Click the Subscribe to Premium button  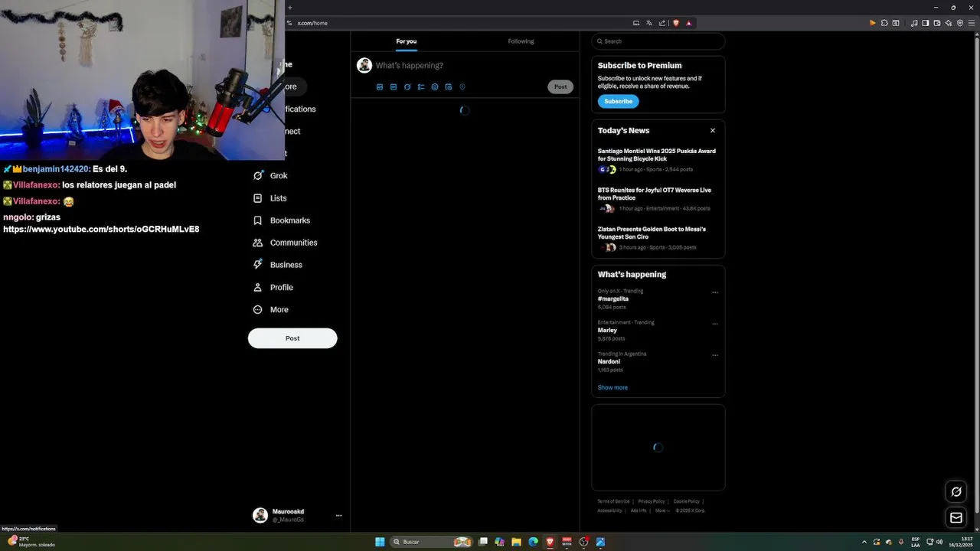(618, 102)
